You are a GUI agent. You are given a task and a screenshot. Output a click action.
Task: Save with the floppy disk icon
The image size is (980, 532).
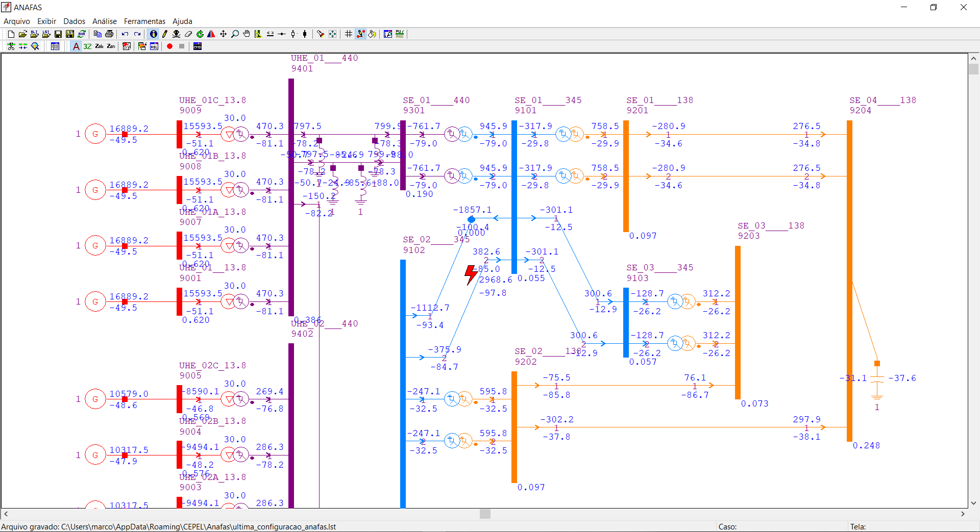58,34
